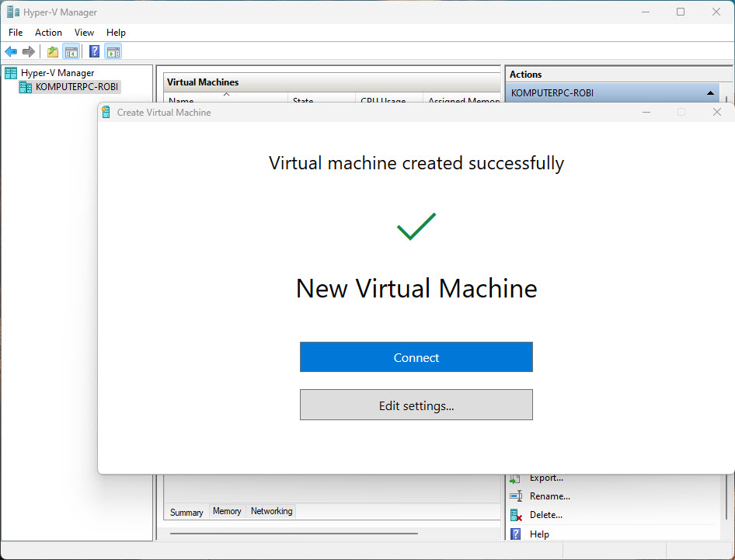This screenshot has height=560, width=735.
Task: Open the Help icon in the toolbar
Action: 94,51
